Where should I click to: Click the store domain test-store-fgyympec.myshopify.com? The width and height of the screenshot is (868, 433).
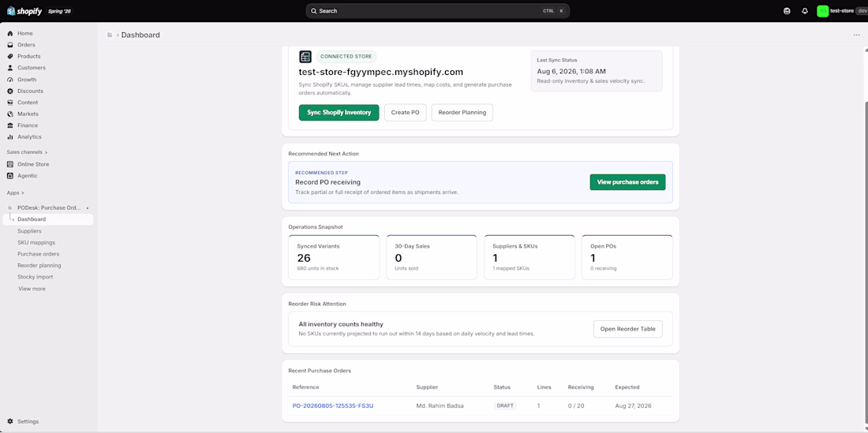click(381, 72)
